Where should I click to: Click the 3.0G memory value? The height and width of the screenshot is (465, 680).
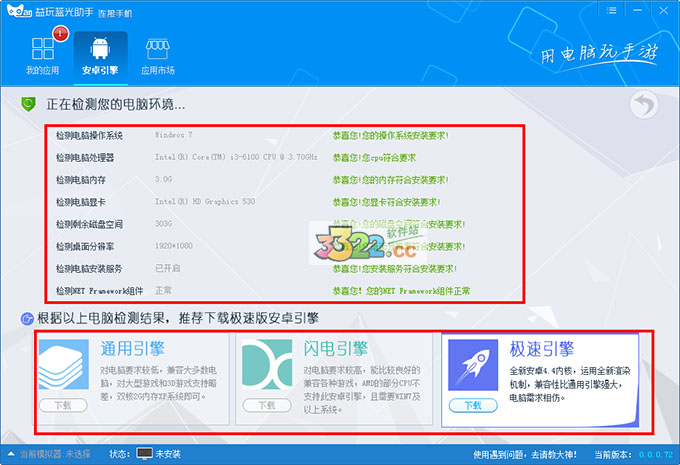click(163, 179)
